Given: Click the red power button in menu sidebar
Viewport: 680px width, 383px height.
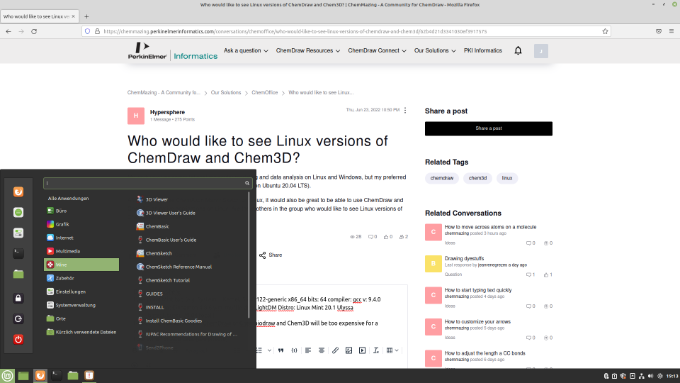Looking at the screenshot, I should point(18,339).
